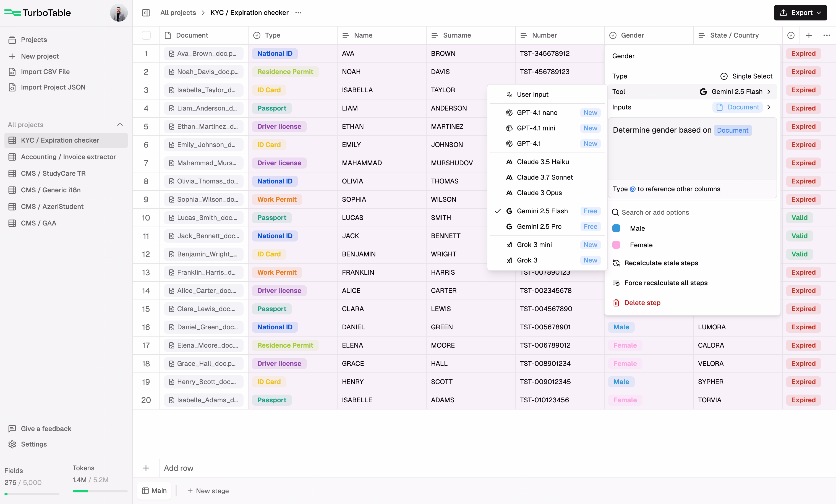836x504 pixels.
Task: Click the Male tag in Daniel row
Action: [x=621, y=327]
